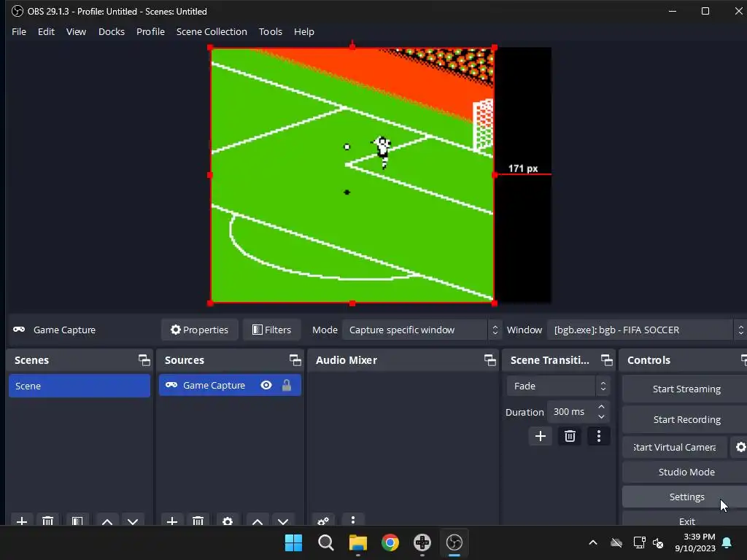Click the Filters button

[x=271, y=330]
